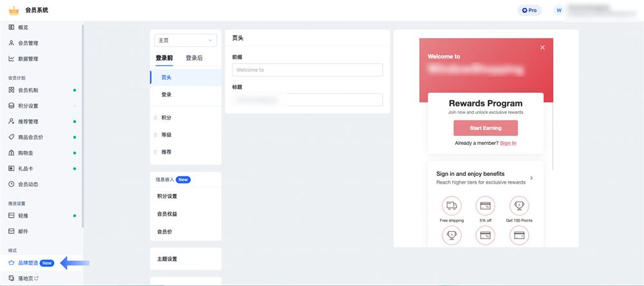
Task: Click the 会员系统 title text
Action: [x=37, y=10]
